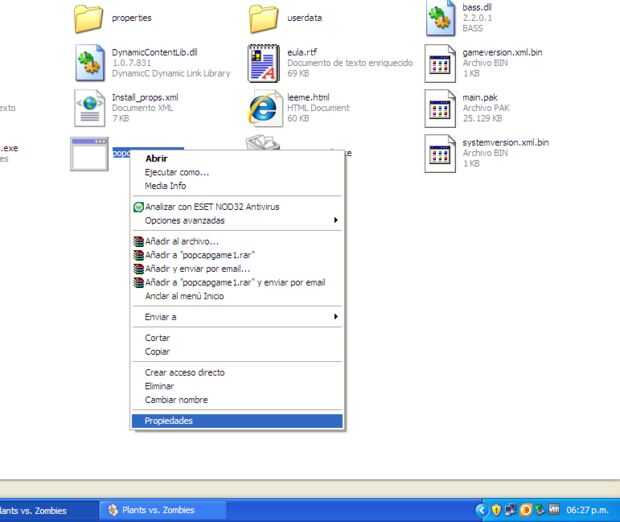This screenshot has height=522, width=620.
Task: Select 'Añadir y enviar por email...' entry
Action: point(237,269)
